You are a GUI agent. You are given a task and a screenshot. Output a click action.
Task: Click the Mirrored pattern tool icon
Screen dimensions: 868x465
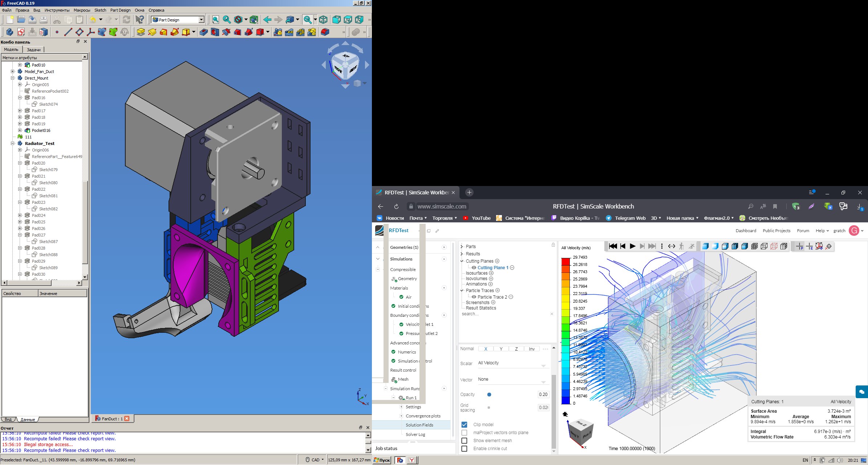coord(278,32)
